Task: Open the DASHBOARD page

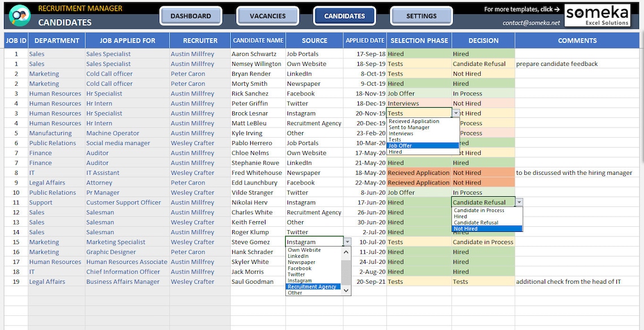Action: click(192, 15)
